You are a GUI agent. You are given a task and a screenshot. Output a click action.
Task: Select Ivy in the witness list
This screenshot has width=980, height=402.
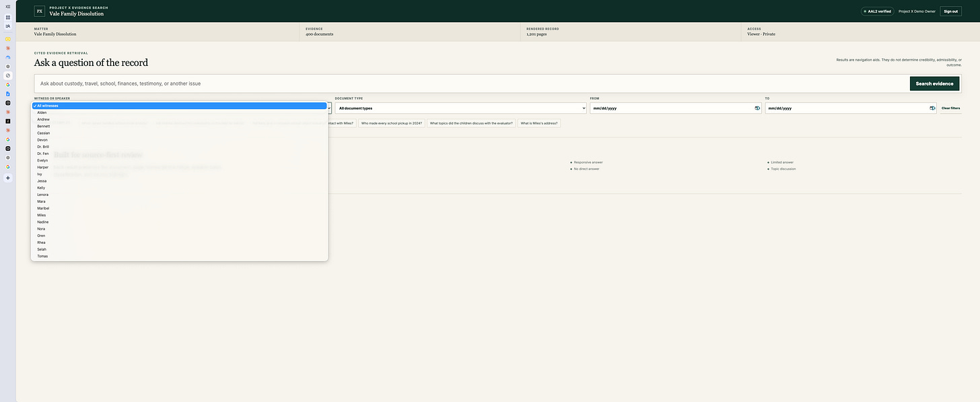coord(179,174)
